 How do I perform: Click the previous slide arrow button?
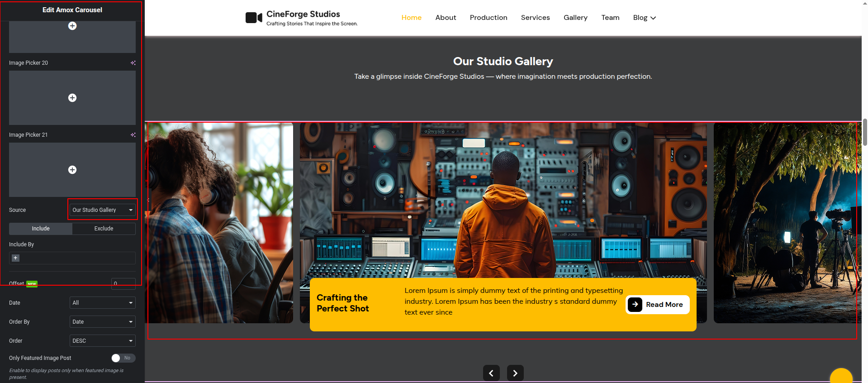[x=491, y=373]
